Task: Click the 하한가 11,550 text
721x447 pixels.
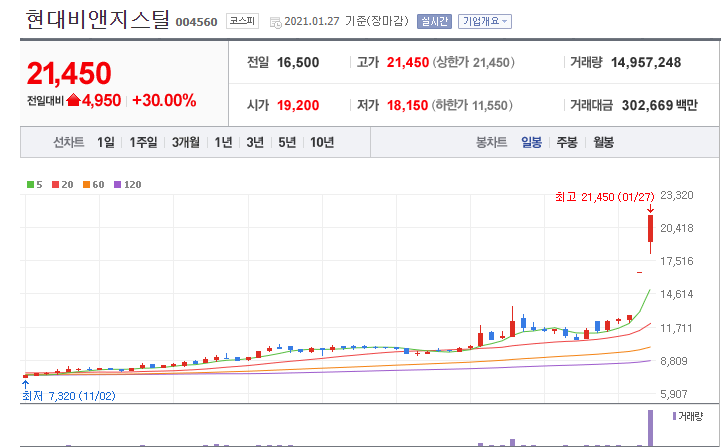Action: click(x=472, y=105)
